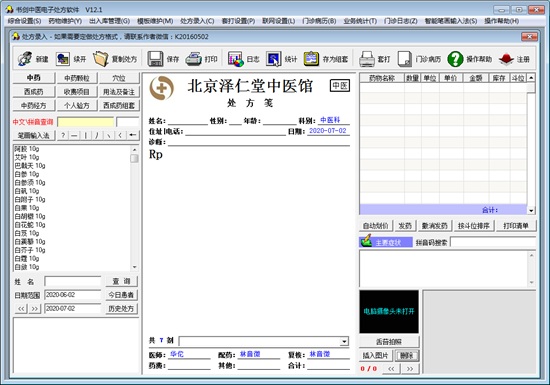Open the 门诊病历(B) menu

(x=319, y=21)
